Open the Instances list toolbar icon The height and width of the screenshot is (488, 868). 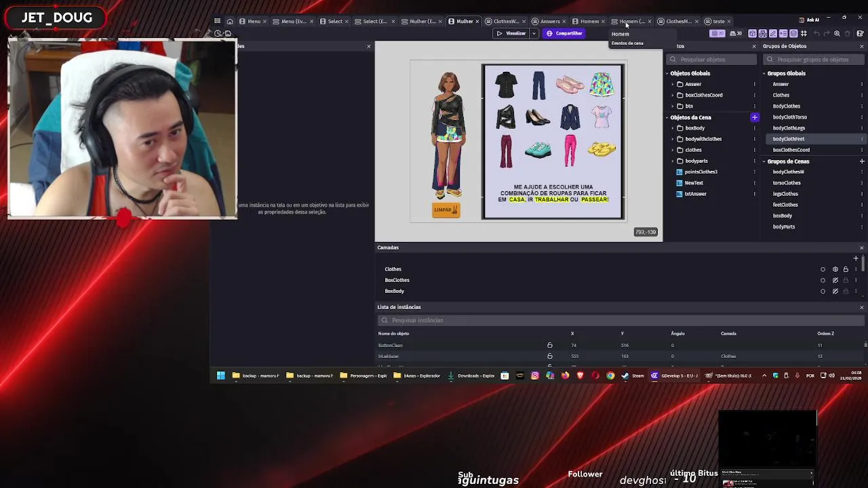(783, 33)
